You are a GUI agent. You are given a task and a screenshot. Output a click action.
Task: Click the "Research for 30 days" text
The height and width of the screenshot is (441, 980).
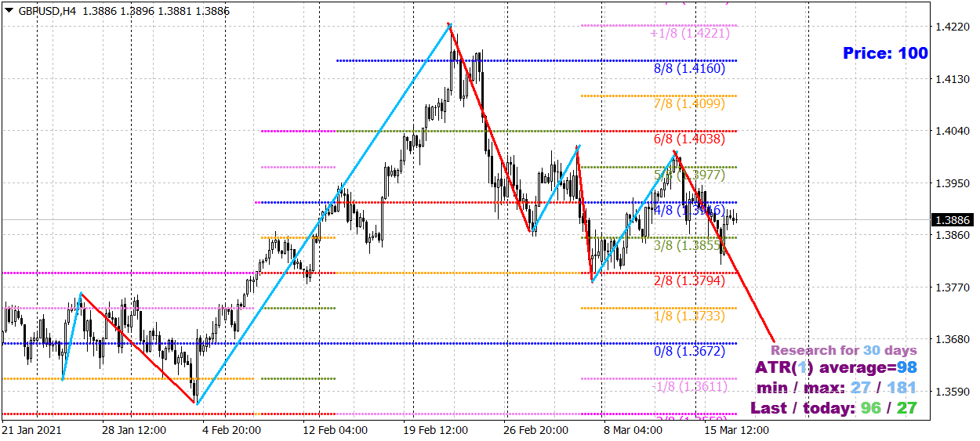tap(844, 350)
